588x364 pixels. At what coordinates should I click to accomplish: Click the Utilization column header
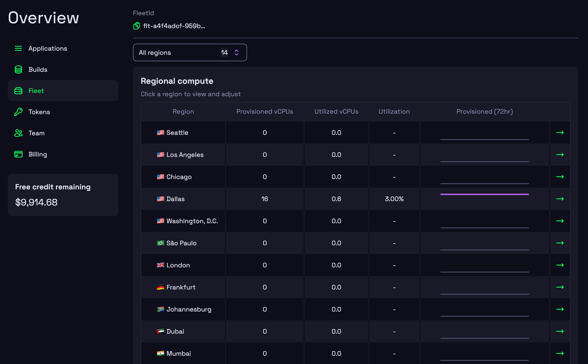(x=394, y=112)
